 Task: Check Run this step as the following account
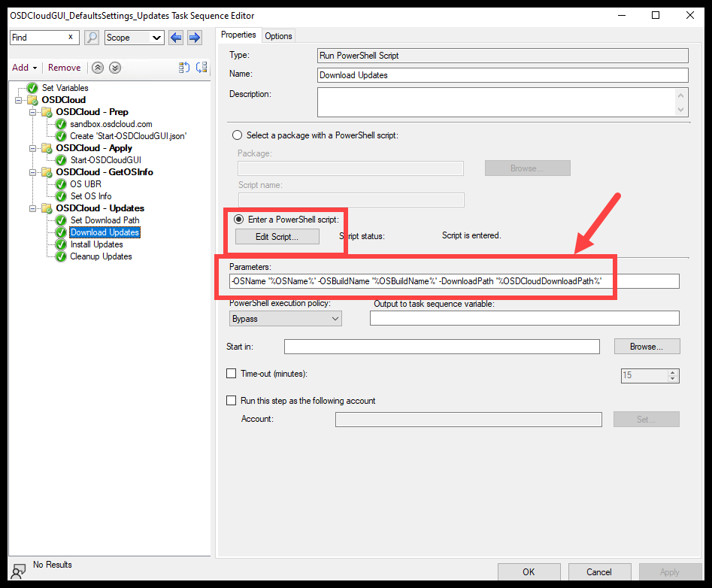pos(231,401)
